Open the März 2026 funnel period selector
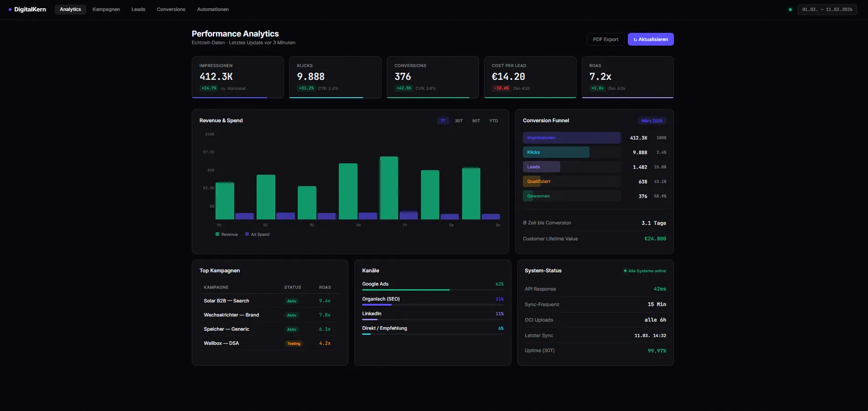The width and height of the screenshot is (868, 411). (652, 120)
